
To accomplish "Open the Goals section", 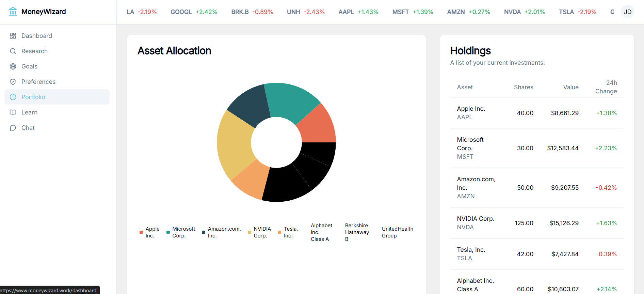I will pyautogui.click(x=57, y=66).
